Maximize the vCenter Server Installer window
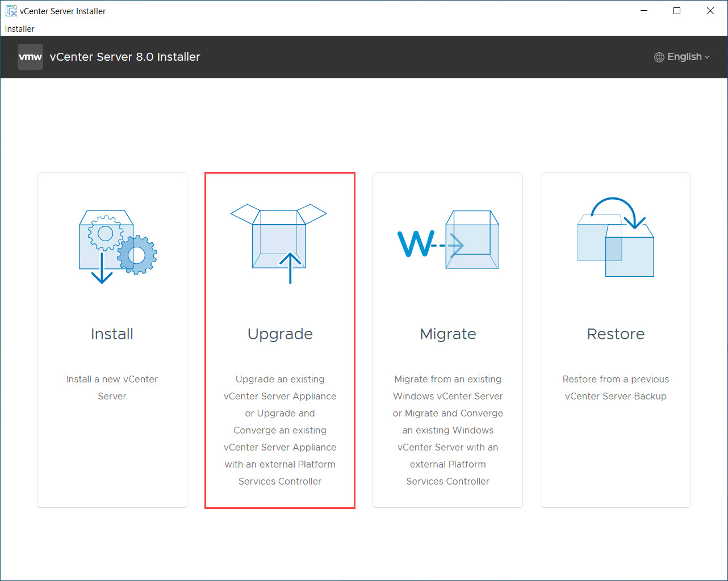Screen dimensions: 728x581 click(677, 11)
